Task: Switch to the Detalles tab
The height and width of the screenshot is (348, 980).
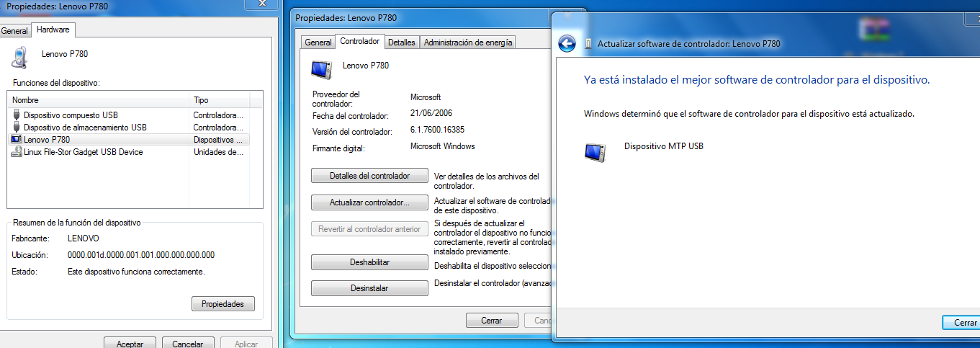Action: pos(402,43)
